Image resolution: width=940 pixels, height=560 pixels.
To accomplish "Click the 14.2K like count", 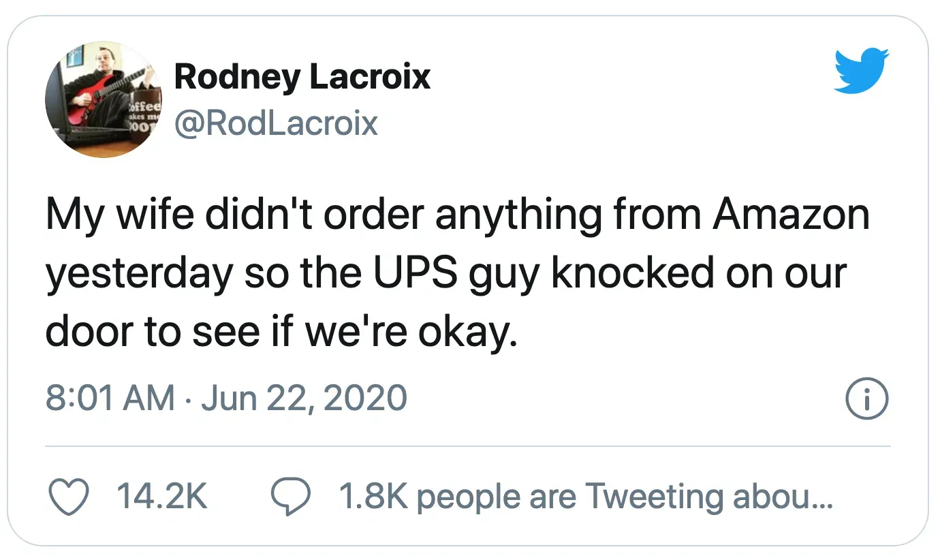I will pyautogui.click(x=161, y=497).
